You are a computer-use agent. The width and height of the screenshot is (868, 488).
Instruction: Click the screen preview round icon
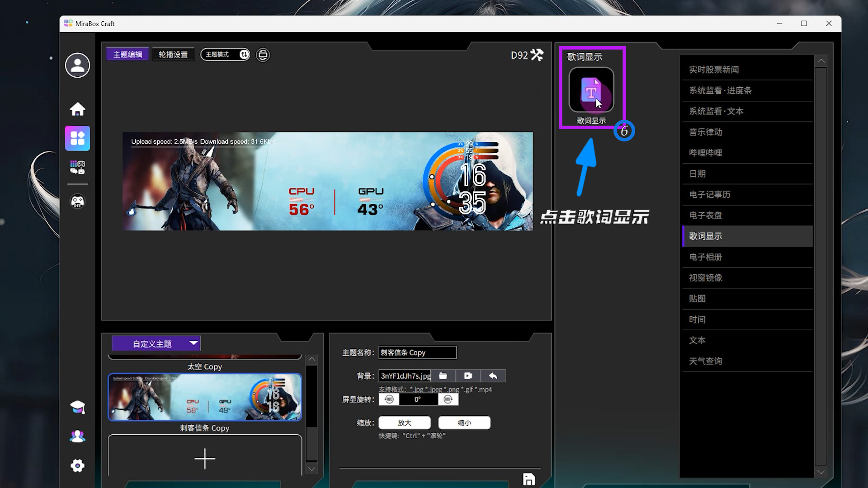[263, 55]
